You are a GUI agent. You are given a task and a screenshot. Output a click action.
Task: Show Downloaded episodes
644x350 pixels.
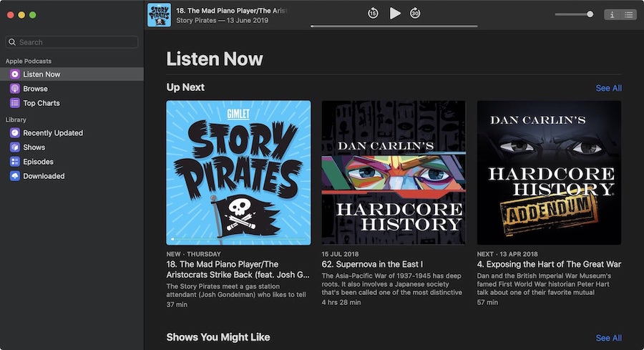click(72, 176)
